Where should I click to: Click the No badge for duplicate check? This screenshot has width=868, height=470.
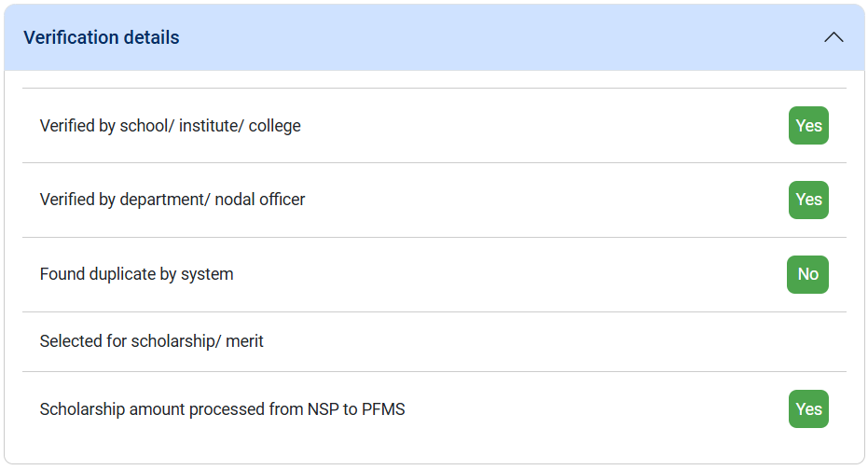pyautogui.click(x=807, y=274)
